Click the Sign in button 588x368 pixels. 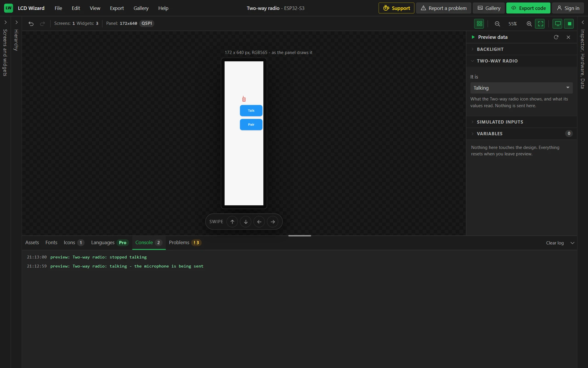[568, 8]
